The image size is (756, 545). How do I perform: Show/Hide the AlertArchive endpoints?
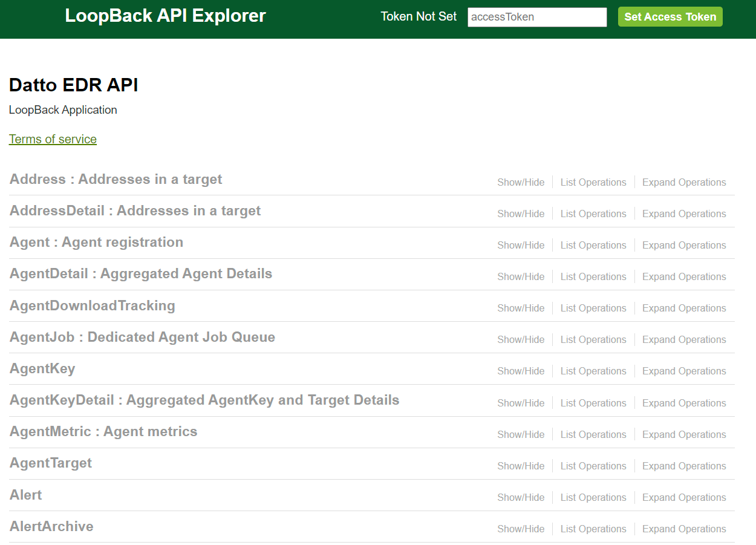(521, 529)
